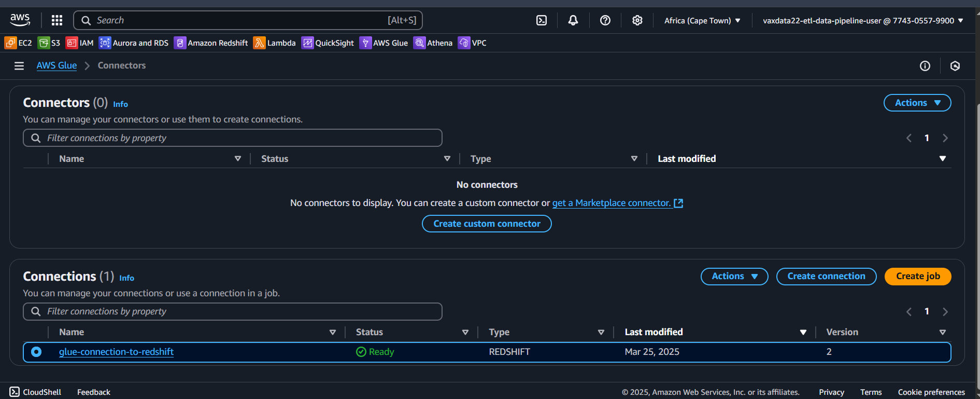Sort Connections by Name column arrow
The width and height of the screenshot is (980, 399).
click(x=333, y=333)
